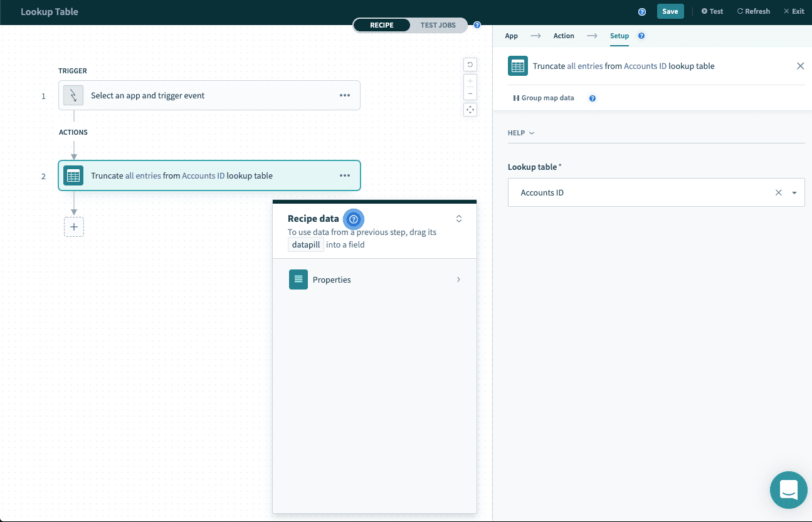Add a new step with plus button
Screen dimensions: 812x522
coord(74,227)
